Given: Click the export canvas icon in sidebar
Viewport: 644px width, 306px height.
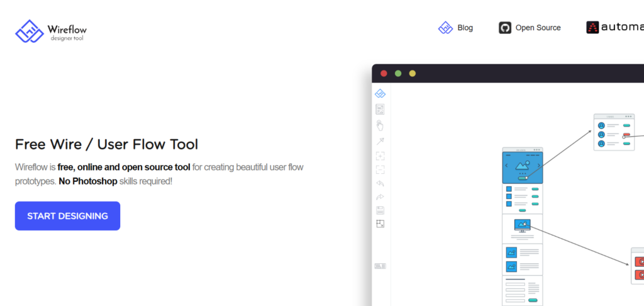Looking at the screenshot, I should tap(380, 224).
